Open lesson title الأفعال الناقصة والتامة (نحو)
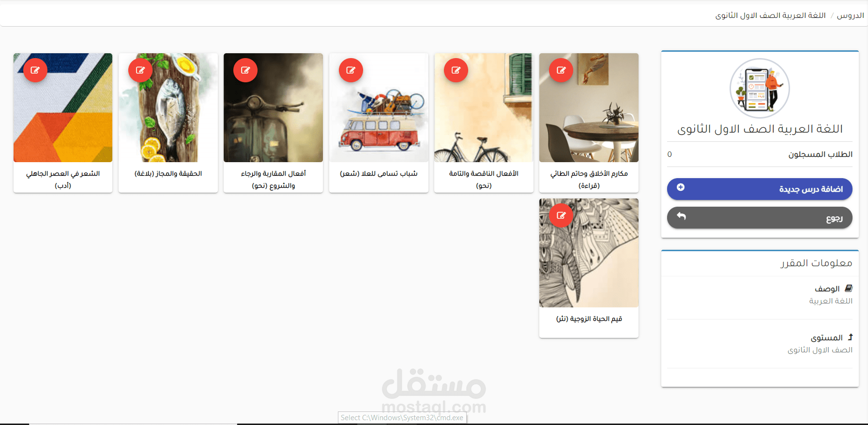The image size is (868, 425). click(x=484, y=180)
